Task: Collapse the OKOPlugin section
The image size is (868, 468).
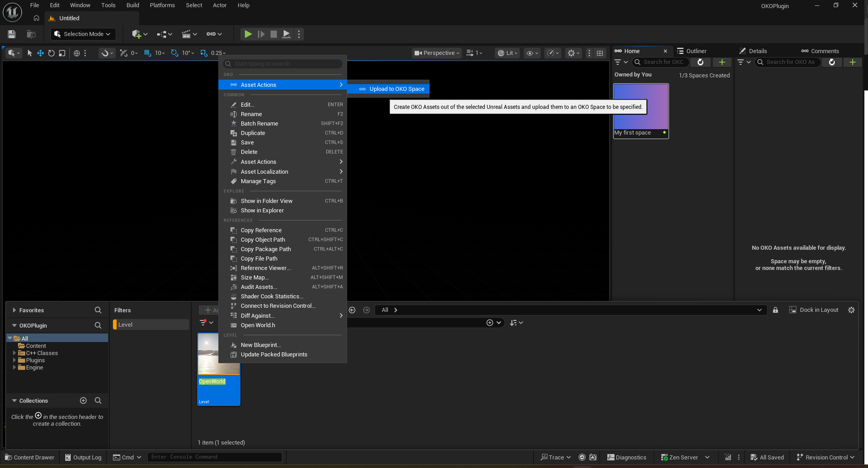Action: [x=14, y=326]
